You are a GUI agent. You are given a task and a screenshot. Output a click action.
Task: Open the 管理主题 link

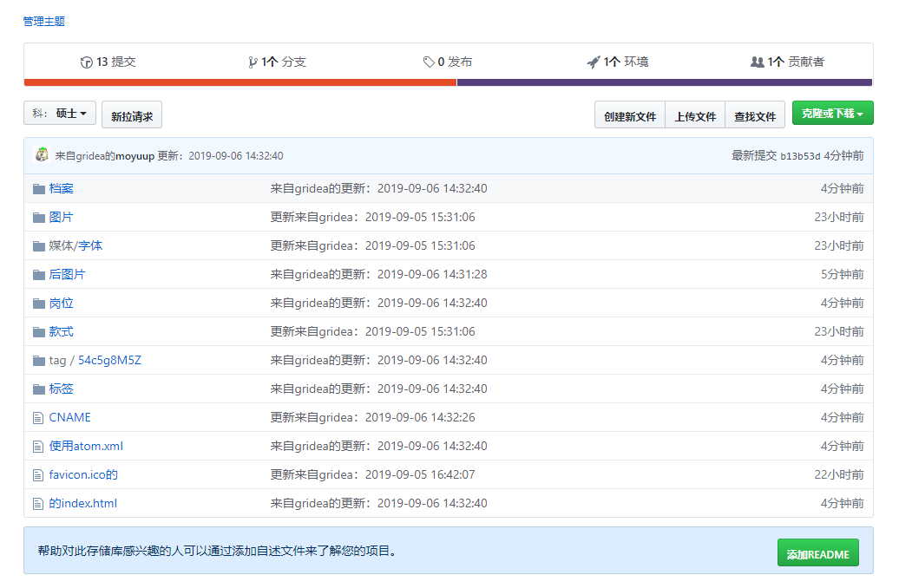click(x=43, y=21)
